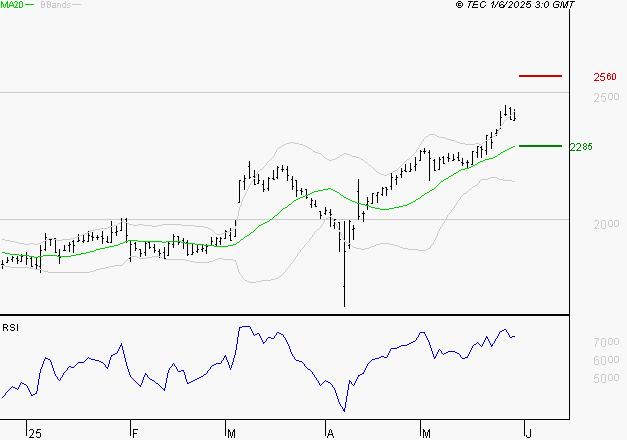Click the J month axis label
This screenshot has width=627, height=440.
(529, 434)
